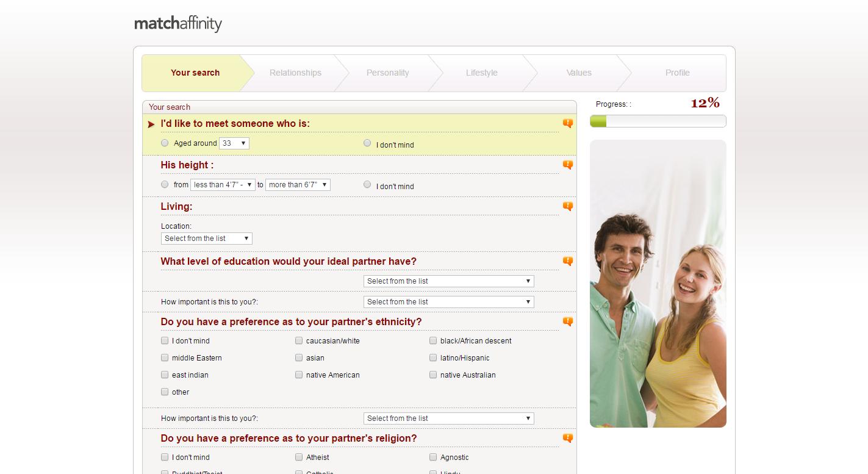Check the Agnostic religion box
The width and height of the screenshot is (868, 474).
point(433,457)
